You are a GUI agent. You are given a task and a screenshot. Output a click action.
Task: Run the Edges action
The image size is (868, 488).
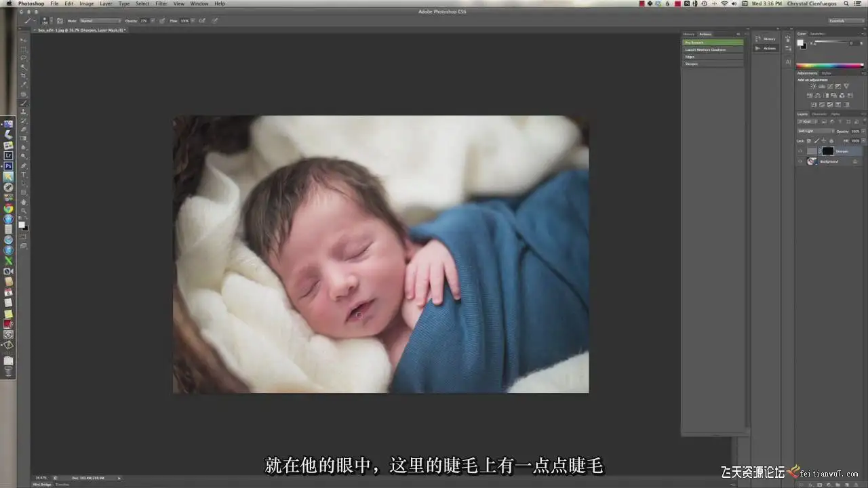point(713,57)
